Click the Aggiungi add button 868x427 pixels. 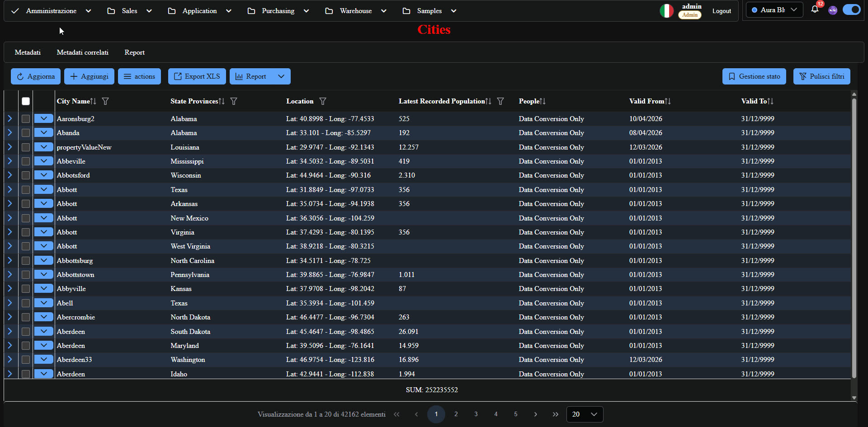(89, 76)
